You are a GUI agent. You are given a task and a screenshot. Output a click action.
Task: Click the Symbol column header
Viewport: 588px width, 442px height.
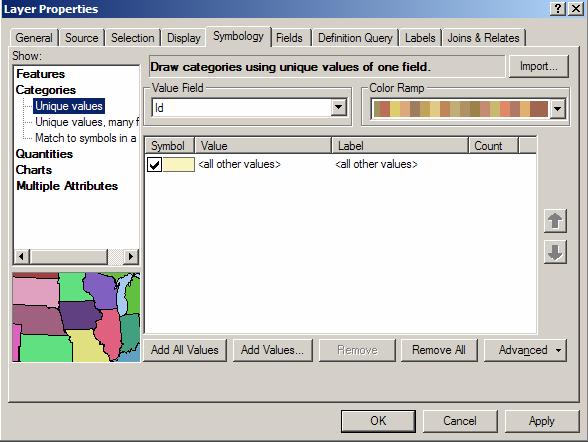point(170,145)
